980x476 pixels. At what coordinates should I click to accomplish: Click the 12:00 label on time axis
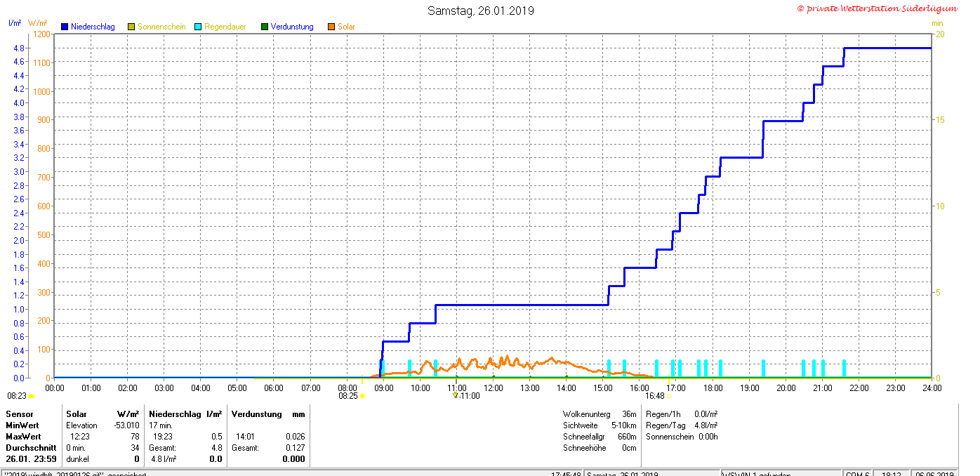(493, 388)
